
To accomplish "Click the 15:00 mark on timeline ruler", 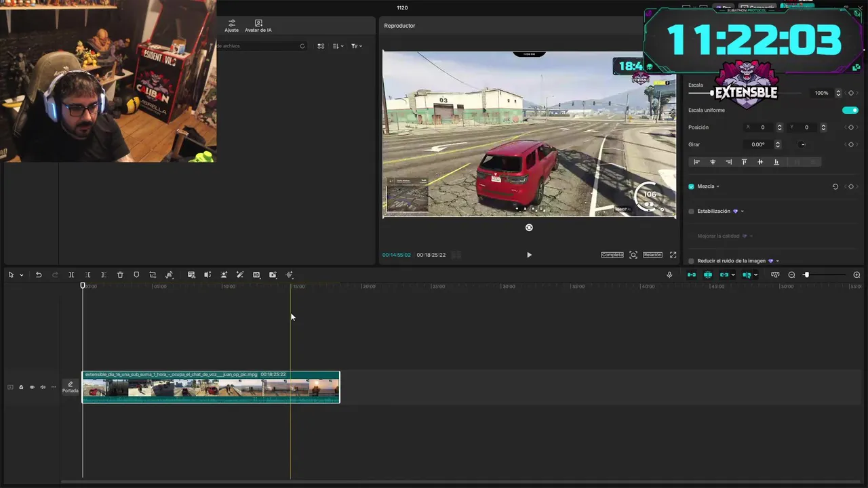I will (298, 287).
